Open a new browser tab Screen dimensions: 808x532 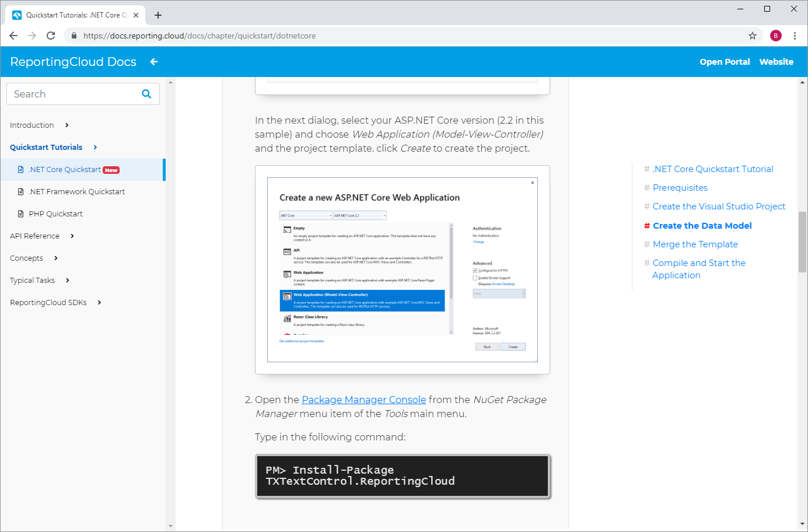click(x=158, y=15)
